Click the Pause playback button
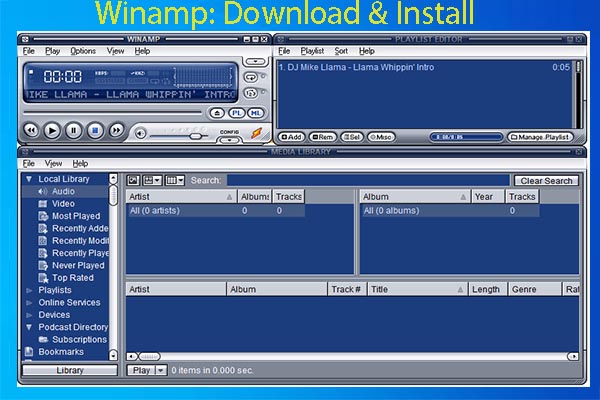Screen dimensions: 600x400 [74, 130]
